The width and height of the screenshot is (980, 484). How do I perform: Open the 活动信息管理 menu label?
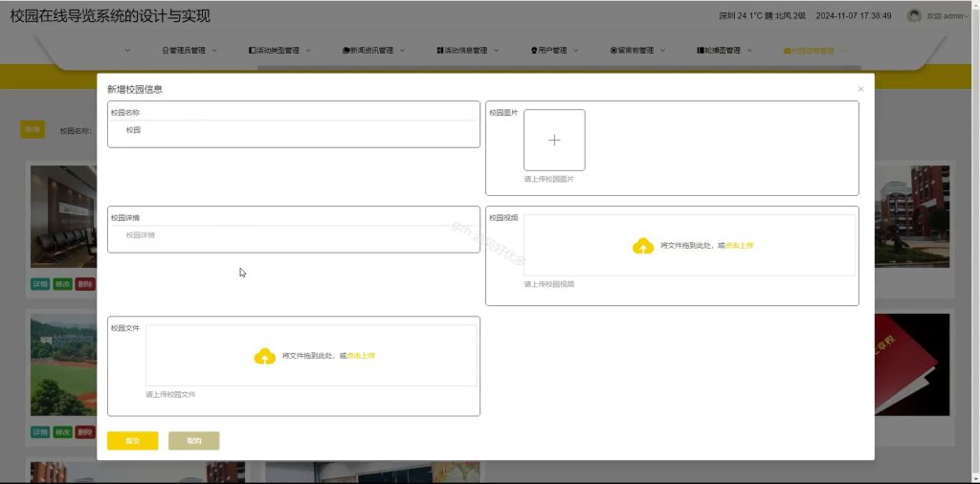click(466, 51)
